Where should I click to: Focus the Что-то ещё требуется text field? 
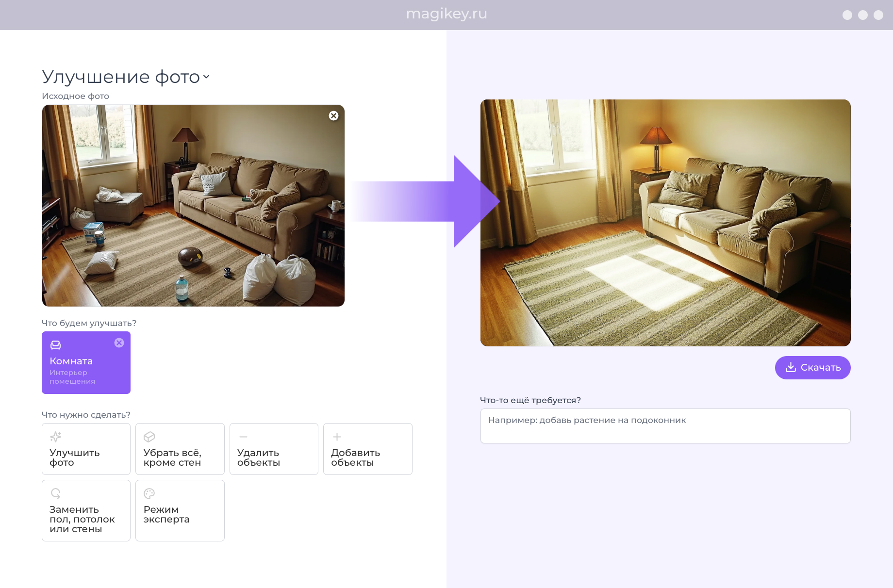[x=665, y=425]
